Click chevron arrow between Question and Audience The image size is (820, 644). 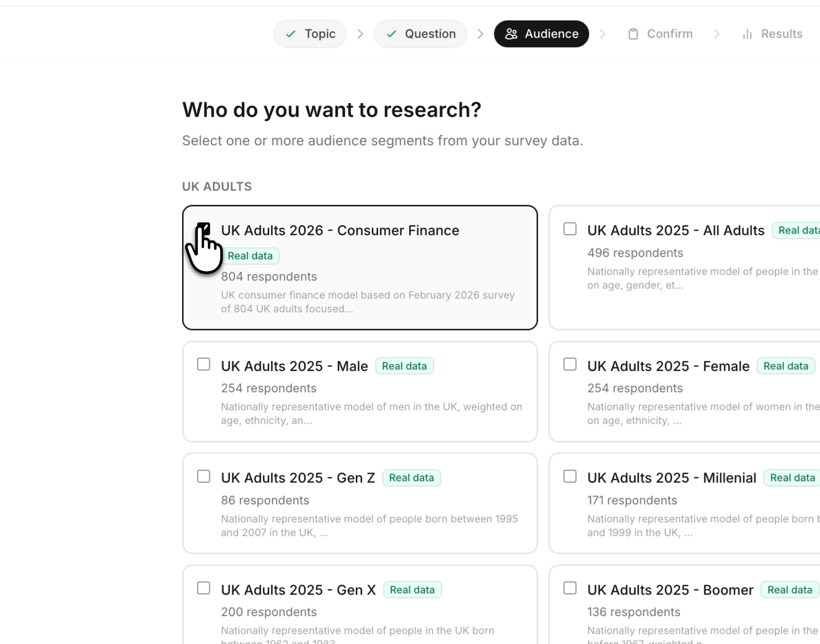[480, 34]
